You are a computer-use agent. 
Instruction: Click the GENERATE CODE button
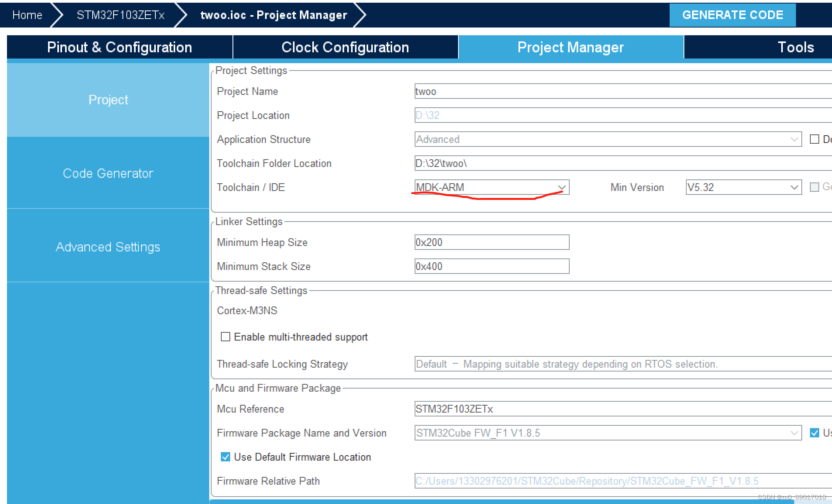click(x=732, y=15)
